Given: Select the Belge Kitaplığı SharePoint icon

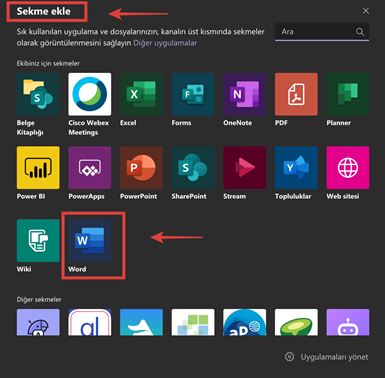Looking at the screenshot, I should pyautogui.click(x=38, y=94).
